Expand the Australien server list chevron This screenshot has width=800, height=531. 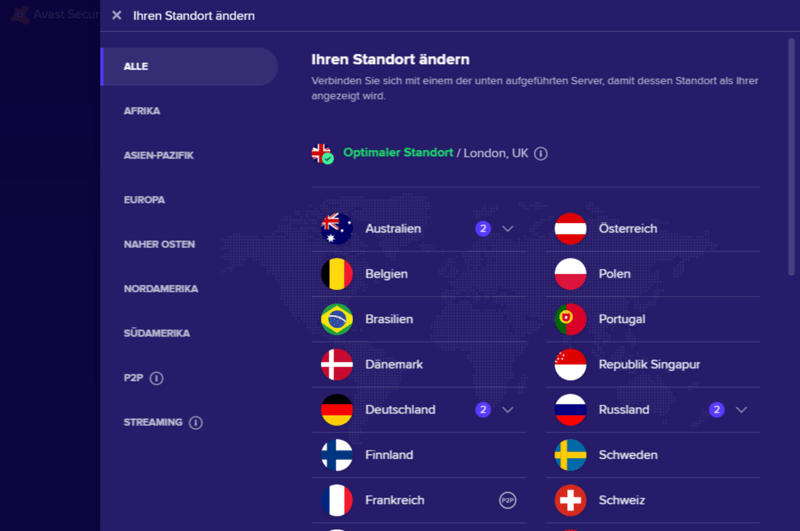point(508,229)
